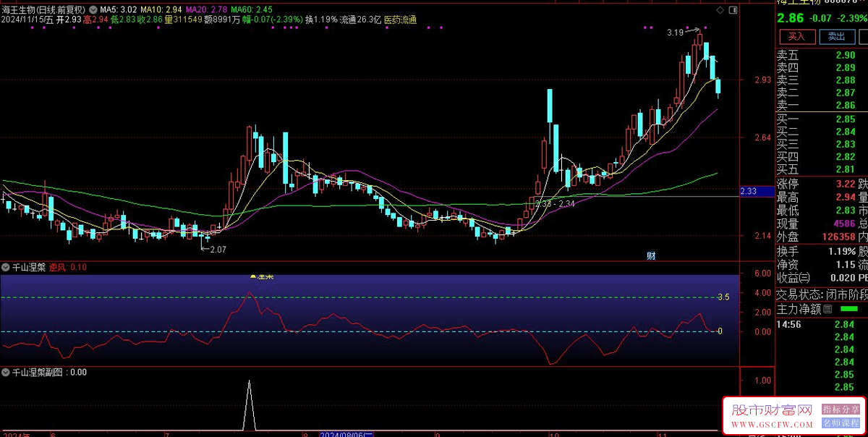Screen dimensions: 868x437
Task: Click the 14:56 trade time entry
Action: 790,325
